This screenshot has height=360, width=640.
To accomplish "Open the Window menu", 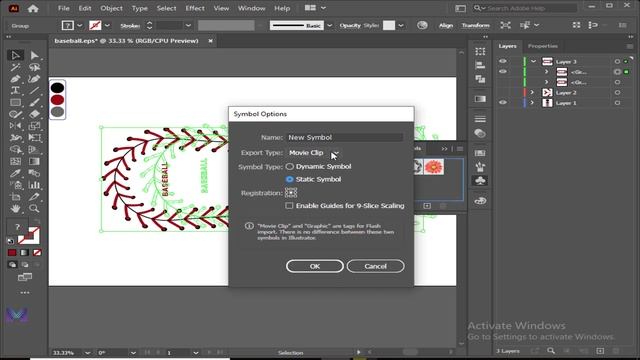I will coord(251,8).
